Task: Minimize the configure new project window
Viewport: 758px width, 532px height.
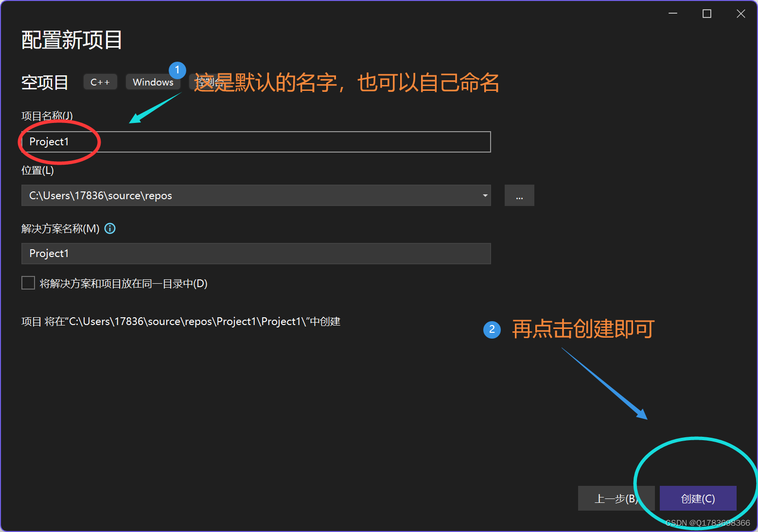Action: [673, 14]
